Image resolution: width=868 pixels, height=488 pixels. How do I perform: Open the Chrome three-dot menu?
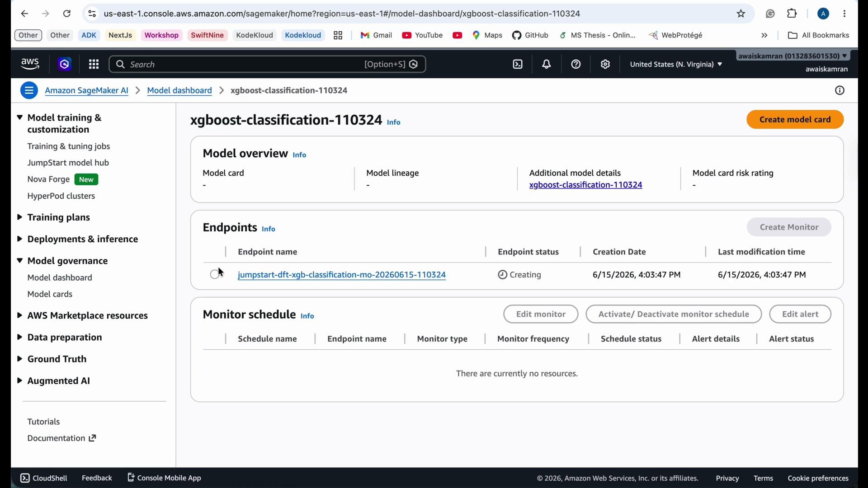pyautogui.click(x=845, y=14)
